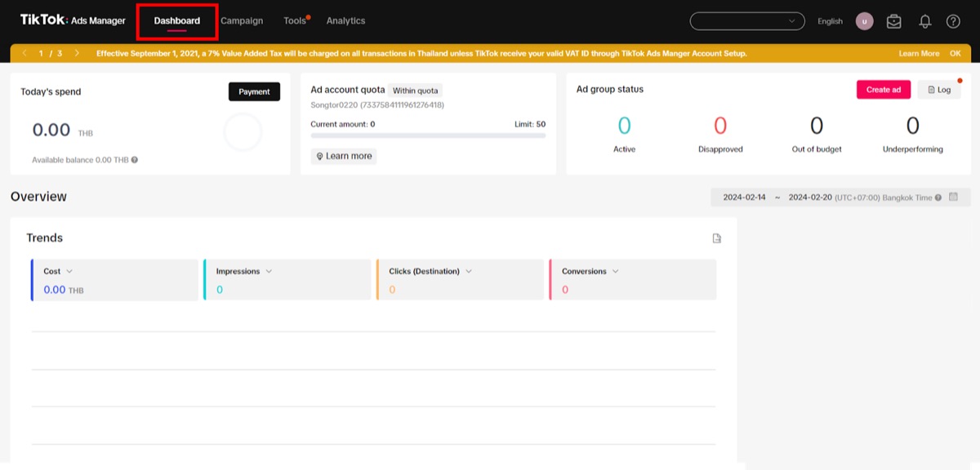Image resolution: width=980 pixels, height=470 pixels.
Task: Dismiss the VAT banner with OK
Action: pos(955,54)
